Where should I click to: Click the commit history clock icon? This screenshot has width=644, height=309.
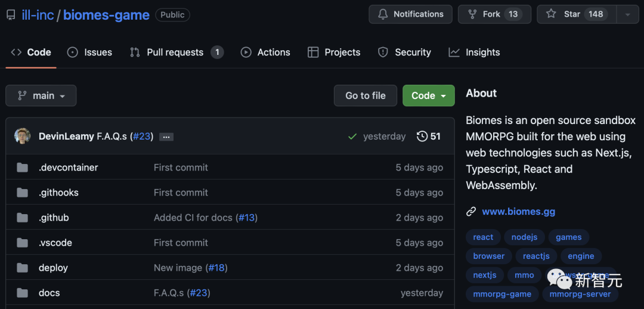pos(422,137)
